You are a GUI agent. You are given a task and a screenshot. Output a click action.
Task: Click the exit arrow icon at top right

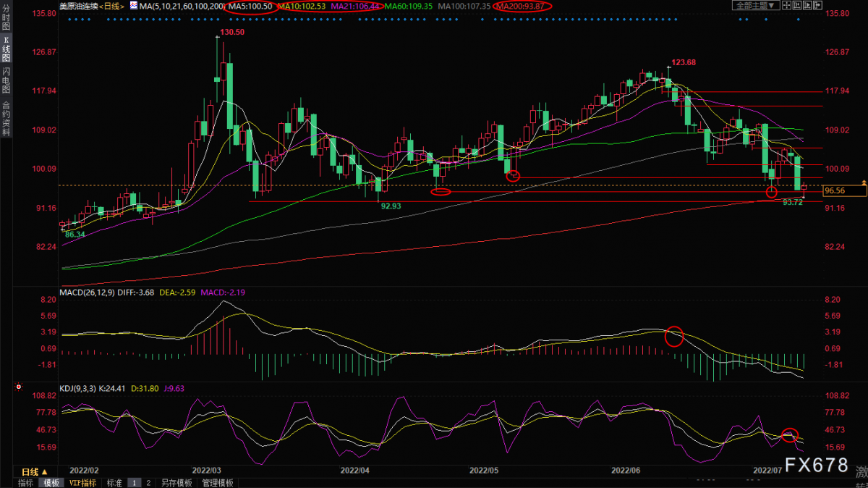click(x=817, y=5)
